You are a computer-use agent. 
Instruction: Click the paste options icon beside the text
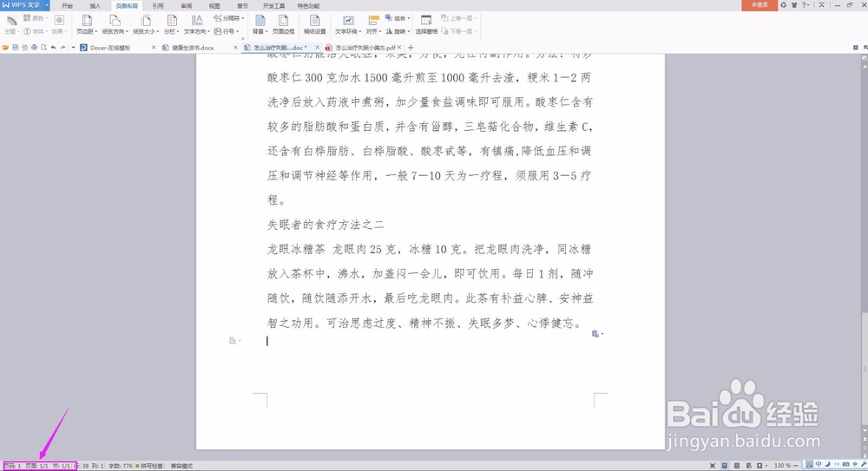[596, 334]
